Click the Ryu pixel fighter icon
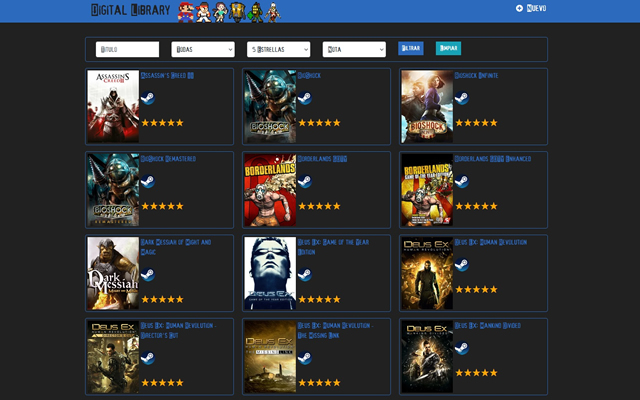This screenshot has height=400, width=640. 203,12
